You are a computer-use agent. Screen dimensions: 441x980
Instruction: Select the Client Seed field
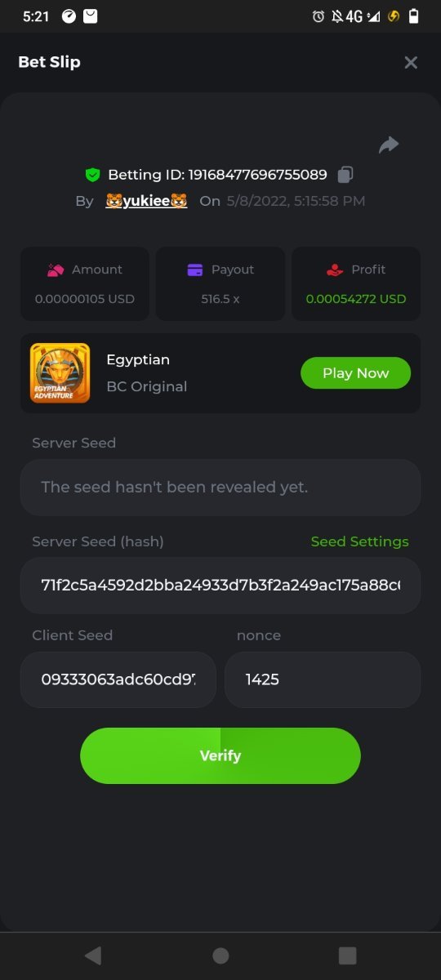point(118,679)
